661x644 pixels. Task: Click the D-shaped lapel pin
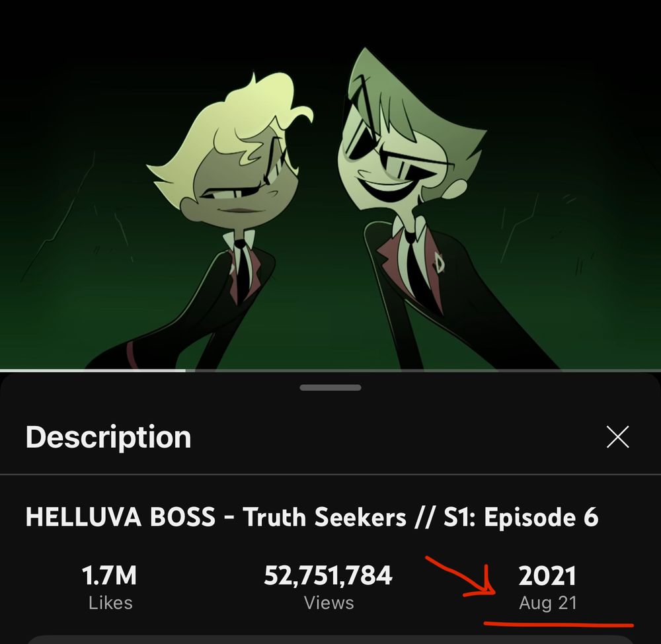tap(440, 262)
